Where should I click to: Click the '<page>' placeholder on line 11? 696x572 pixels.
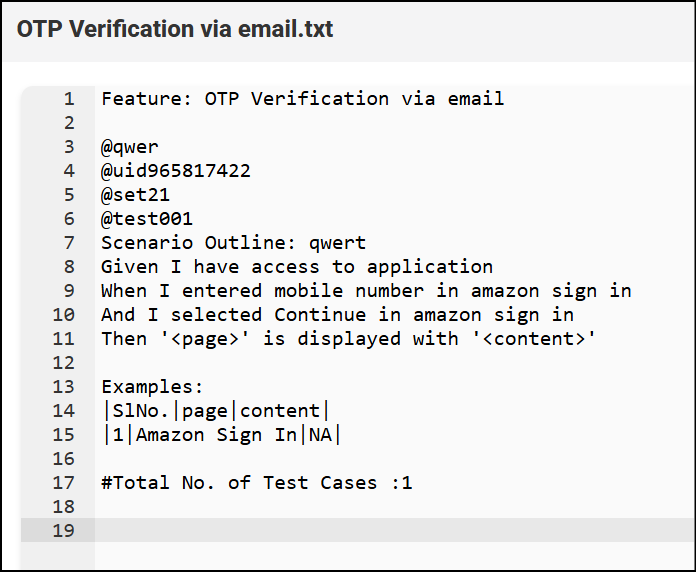(x=205, y=339)
